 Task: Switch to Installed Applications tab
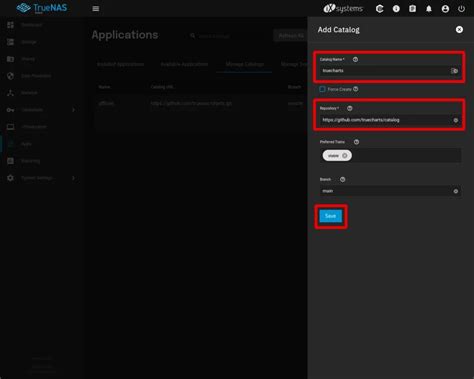120,64
